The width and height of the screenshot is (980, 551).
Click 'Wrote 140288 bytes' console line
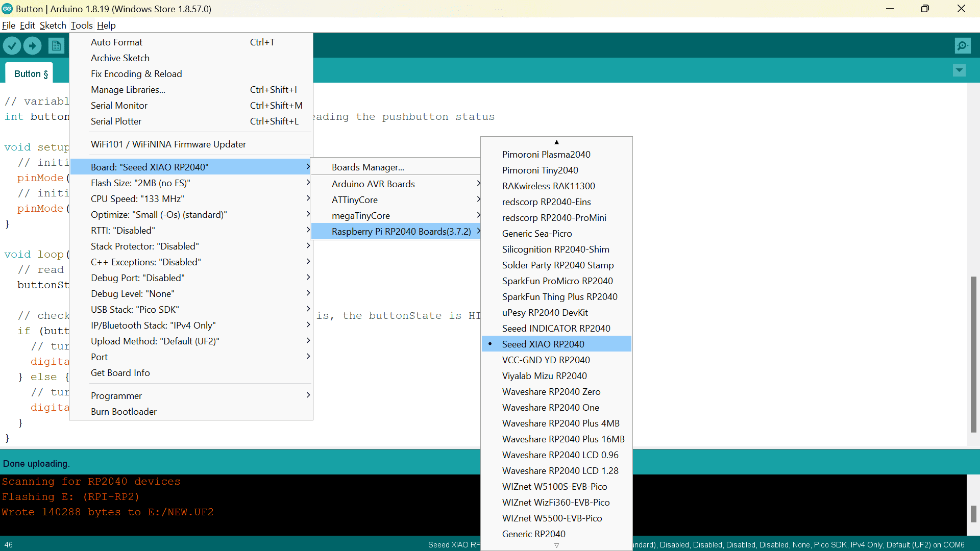pos(107,512)
